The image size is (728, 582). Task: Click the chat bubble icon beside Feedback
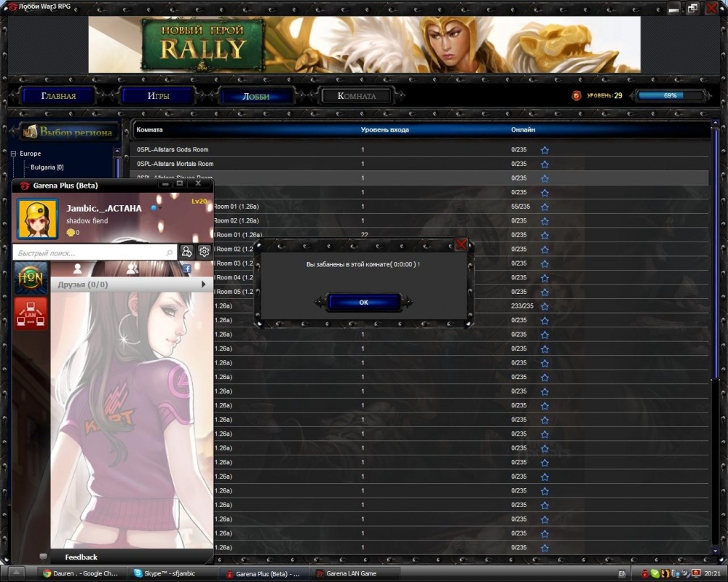tap(43, 557)
